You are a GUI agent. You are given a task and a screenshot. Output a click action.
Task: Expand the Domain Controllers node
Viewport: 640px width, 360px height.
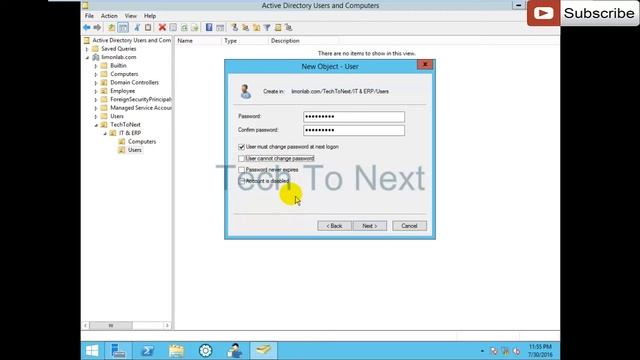point(96,83)
